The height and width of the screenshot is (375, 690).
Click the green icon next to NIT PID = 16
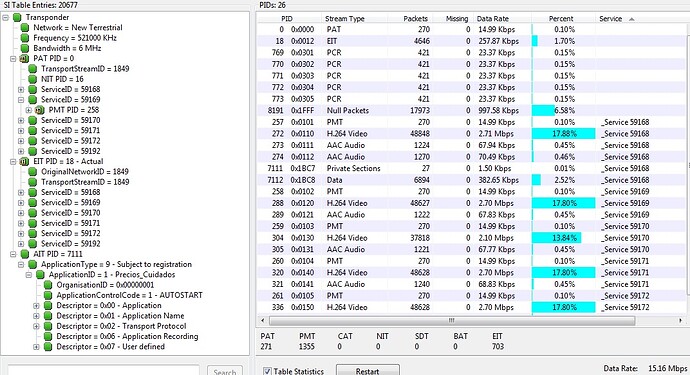(x=33, y=79)
